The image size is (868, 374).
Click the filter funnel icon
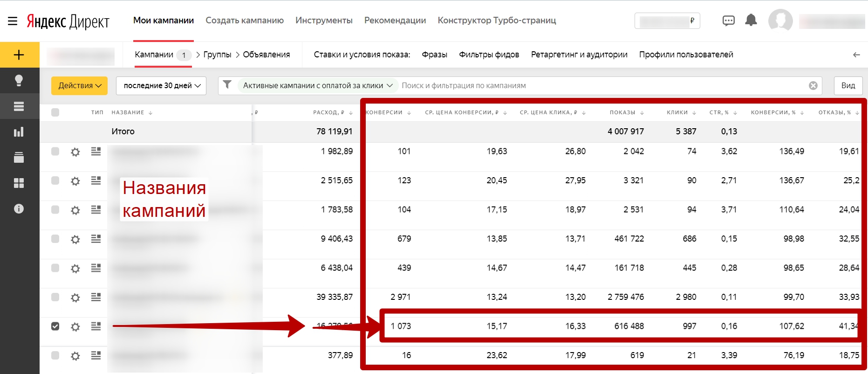(227, 85)
